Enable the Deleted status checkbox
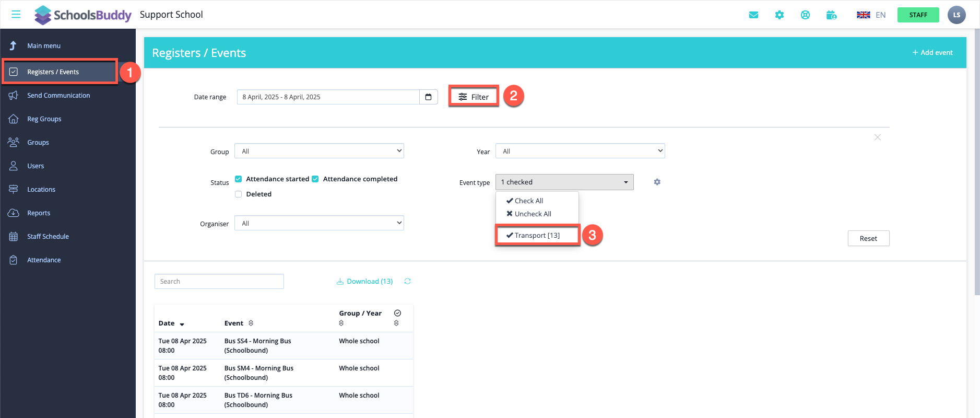The width and height of the screenshot is (980, 418). click(239, 194)
